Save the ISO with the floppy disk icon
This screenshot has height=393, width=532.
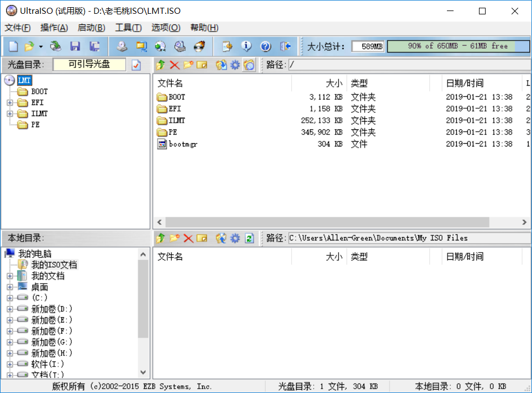[x=75, y=46]
